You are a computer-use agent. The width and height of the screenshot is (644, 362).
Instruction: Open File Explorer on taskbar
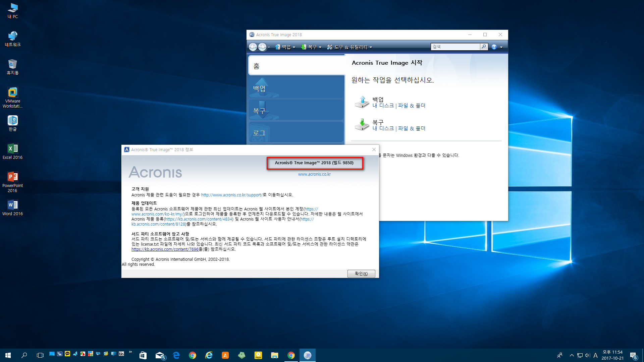(x=275, y=355)
